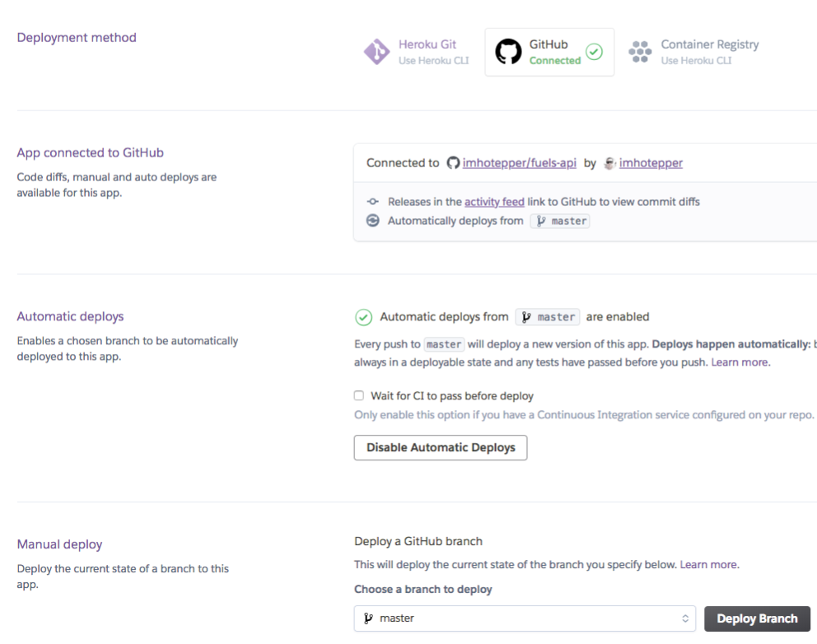The width and height of the screenshot is (817, 644).
Task: Click the auto-deploy sync icon
Action: tap(372, 221)
